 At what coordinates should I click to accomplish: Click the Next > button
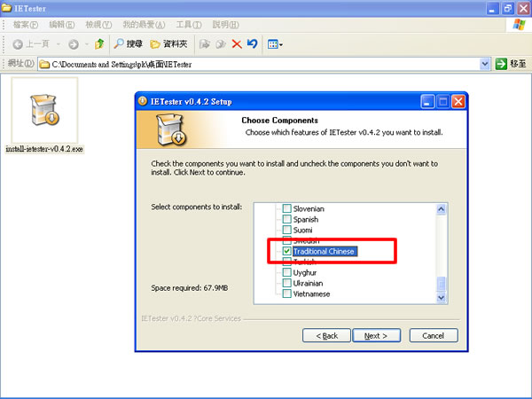(376, 335)
